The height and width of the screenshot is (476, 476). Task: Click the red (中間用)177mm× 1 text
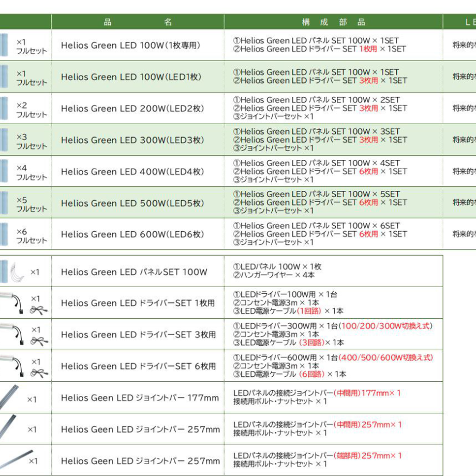pos(367,393)
